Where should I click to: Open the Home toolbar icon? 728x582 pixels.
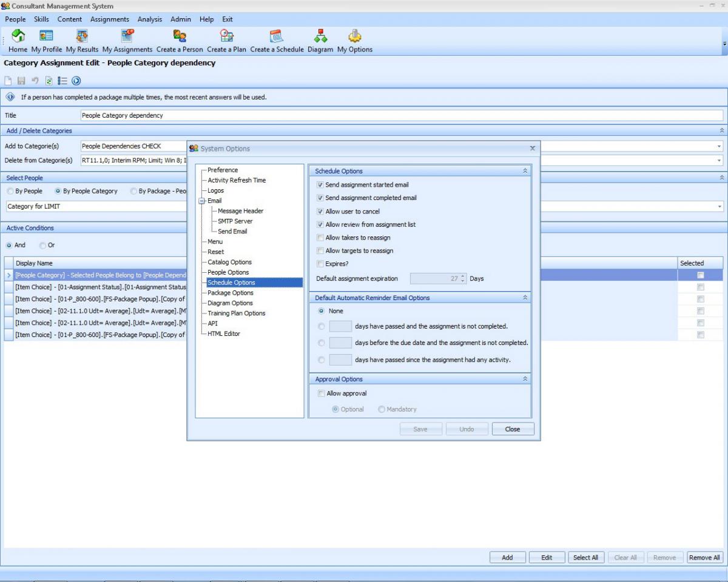coord(18,36)
